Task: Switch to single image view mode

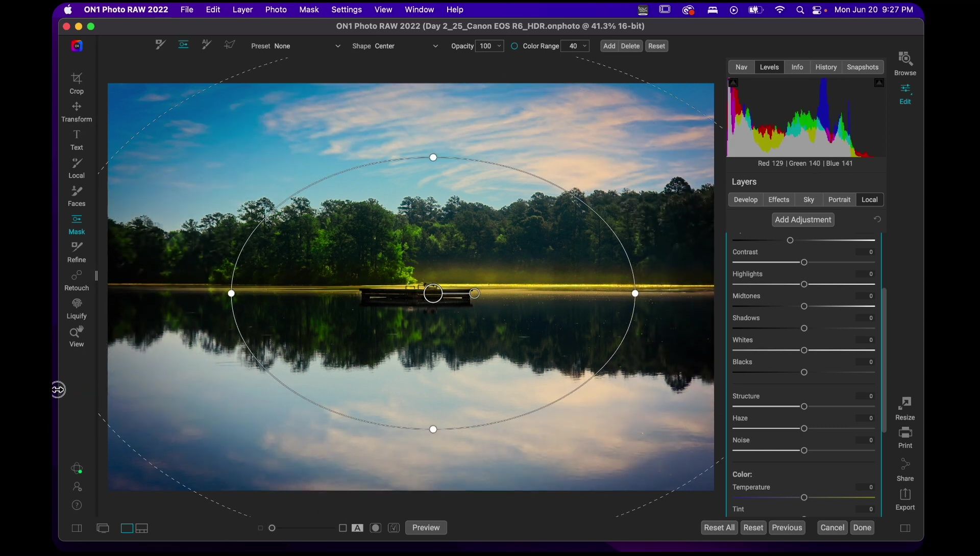Action: (127, 528)
